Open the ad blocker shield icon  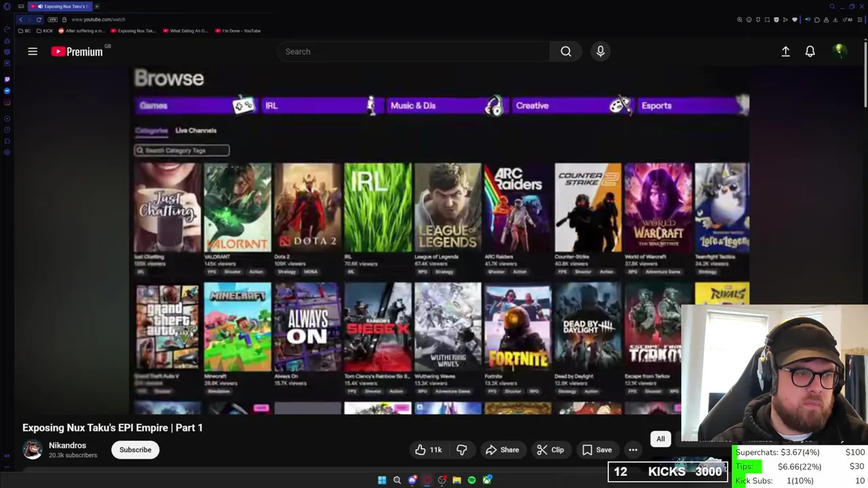(776, 20)
